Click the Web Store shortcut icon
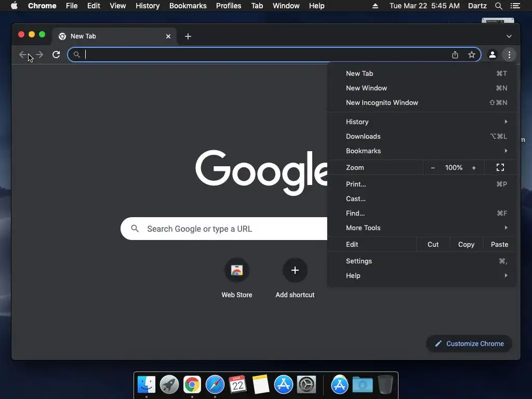532x399 pixels. pyautogui.click(x=237, y=270)
